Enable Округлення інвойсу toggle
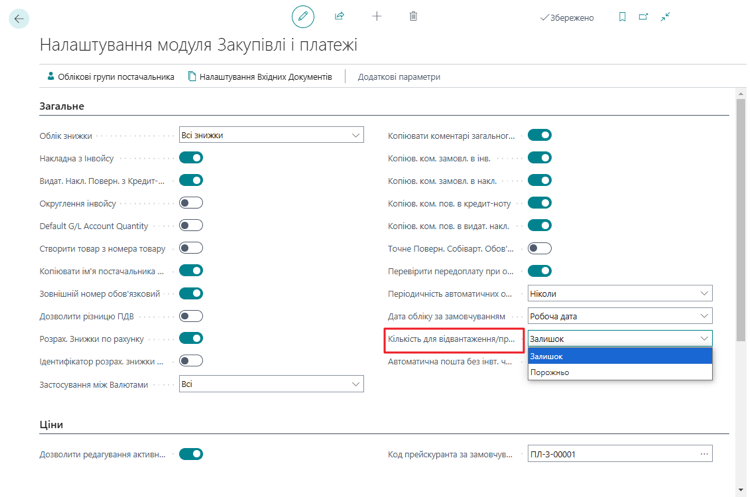Image resolution: width=750 pixels, height=497 pixels. point(191,203)
